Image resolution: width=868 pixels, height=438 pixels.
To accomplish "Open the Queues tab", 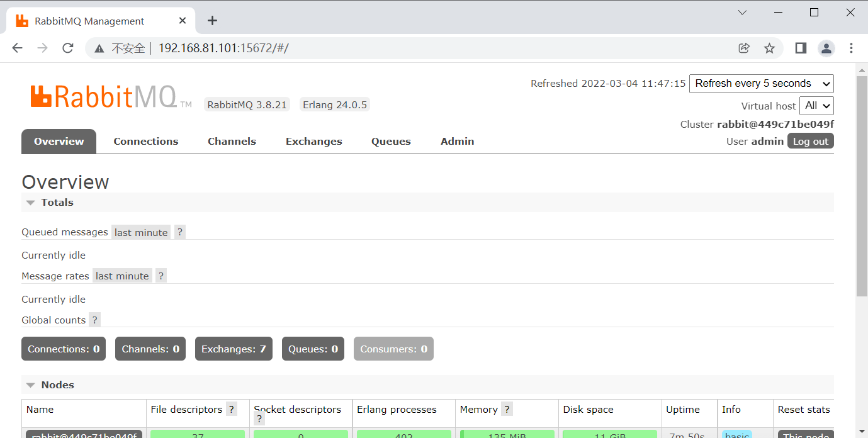I will (391, 142).
